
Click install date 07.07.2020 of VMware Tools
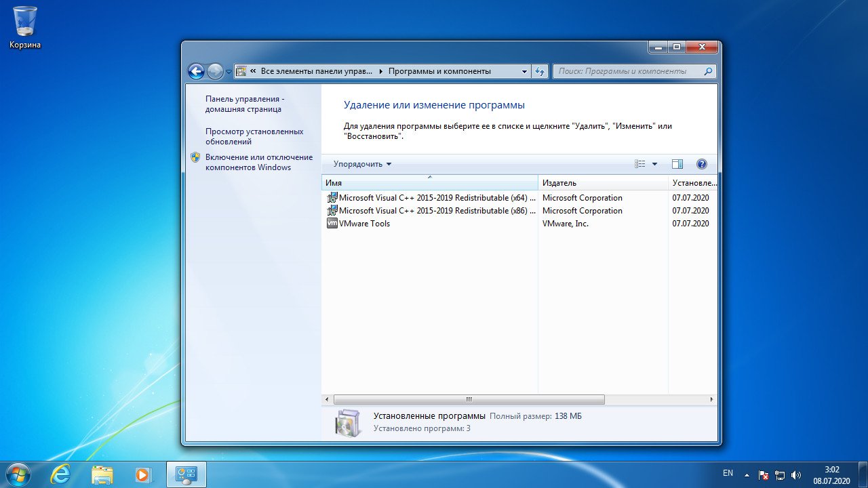(690, 224)
